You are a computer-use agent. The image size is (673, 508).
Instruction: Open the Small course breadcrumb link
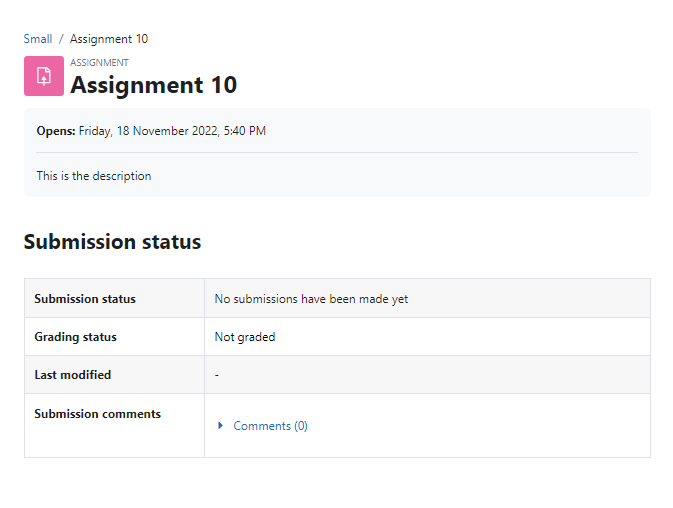[x=38, y=39]
